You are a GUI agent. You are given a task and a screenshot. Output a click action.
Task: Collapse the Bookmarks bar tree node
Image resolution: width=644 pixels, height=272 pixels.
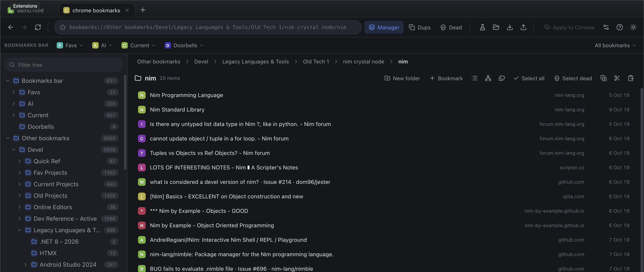[x=8, y=81]
